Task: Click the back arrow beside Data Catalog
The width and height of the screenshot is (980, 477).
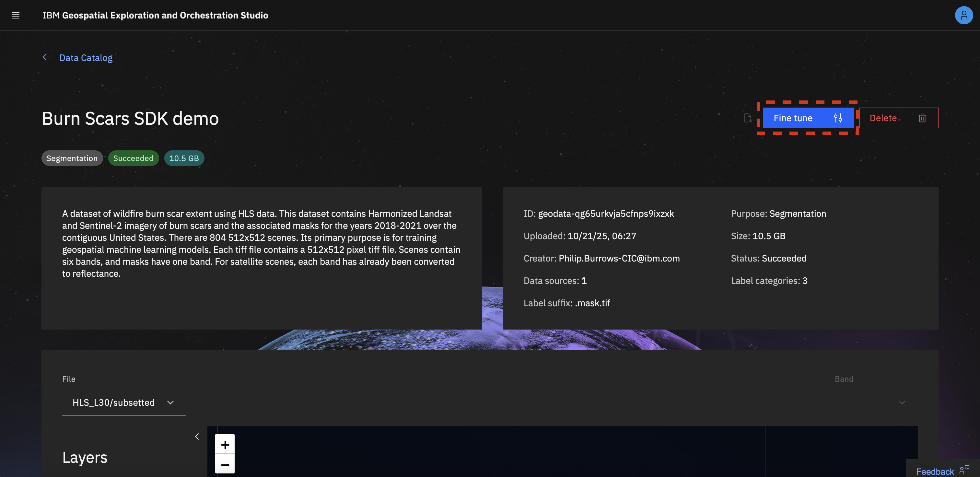Action: click(46, 57)
